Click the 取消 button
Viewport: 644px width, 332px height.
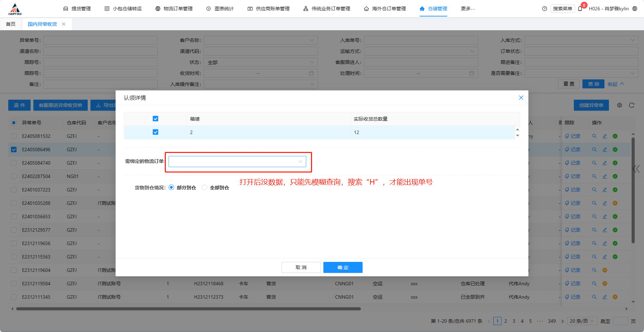tap(301, 267)
